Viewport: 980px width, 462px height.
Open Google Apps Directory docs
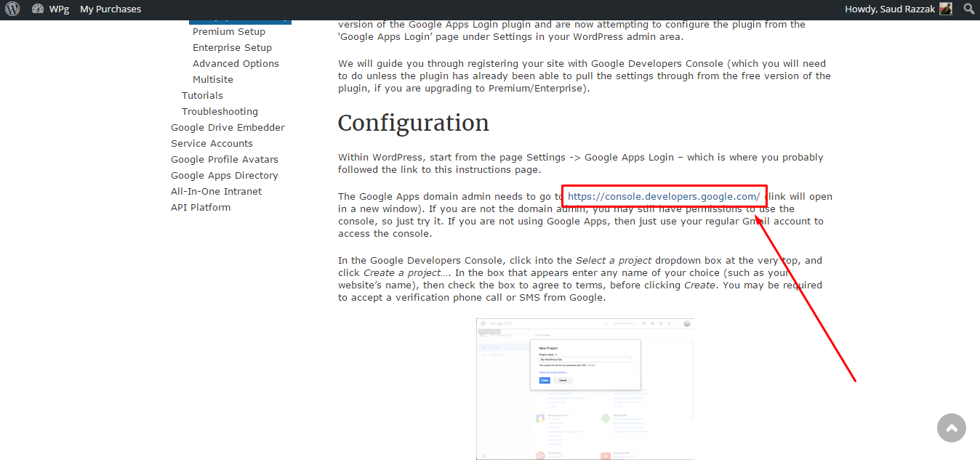tap(225, 175)
